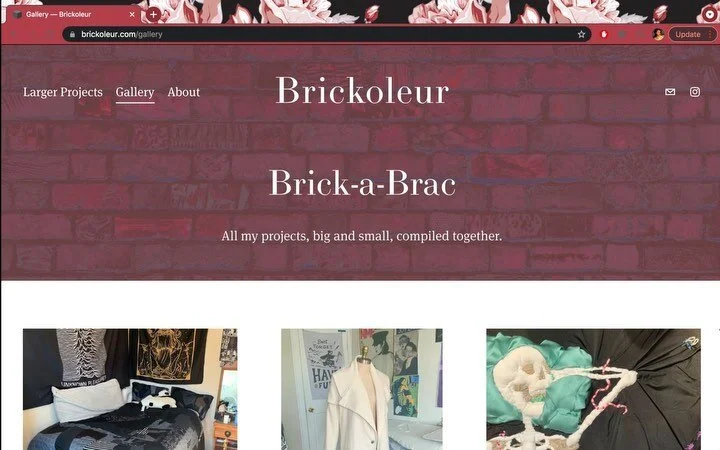Click the Brickoleur site title
Viewport: 720px width, 450px height.
(362, 90)
